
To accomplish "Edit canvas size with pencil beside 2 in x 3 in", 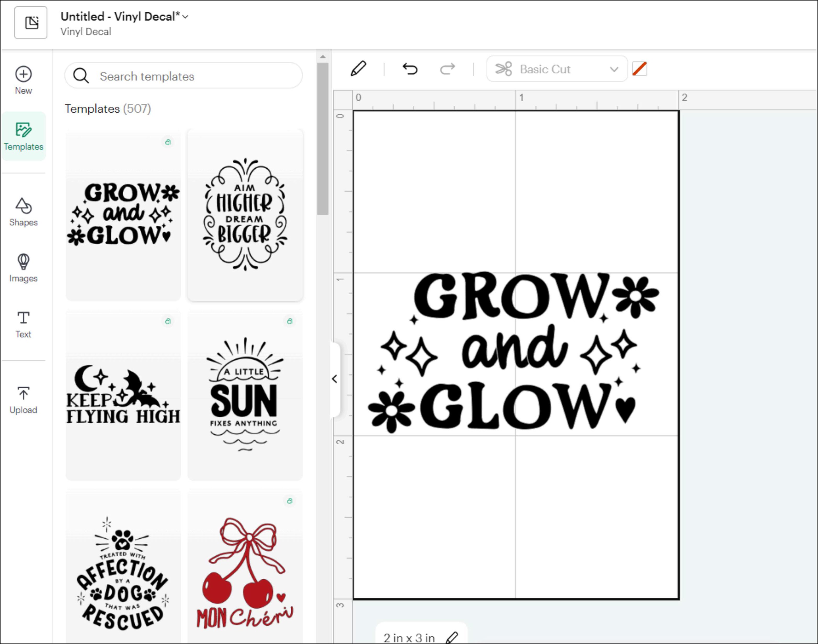I will tap(451, 637).
